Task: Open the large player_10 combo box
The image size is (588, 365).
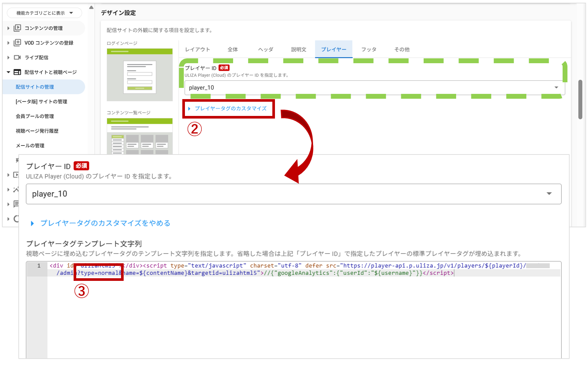Action: tap(293, 194)
